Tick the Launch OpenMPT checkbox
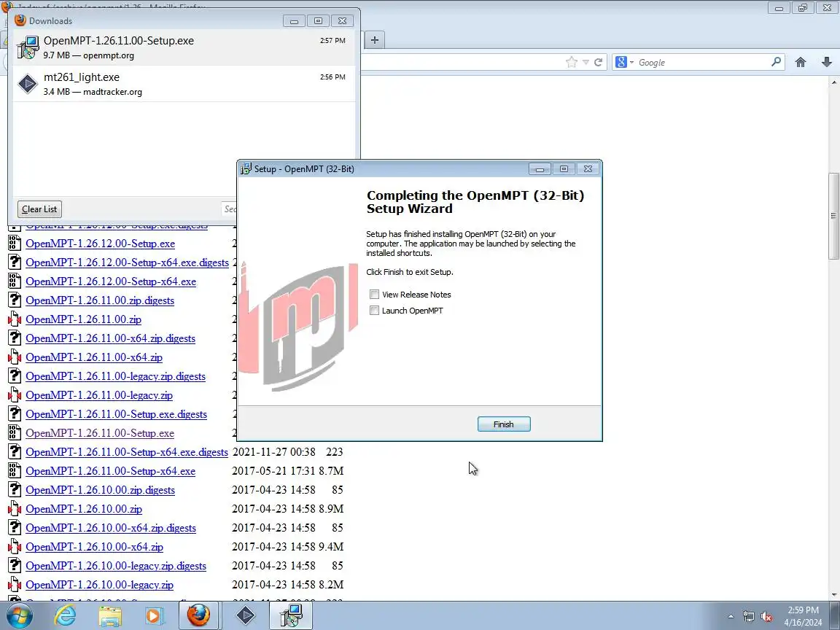Image resolution: width=840 pixels, height=630 pixels. tap(375, 310)
